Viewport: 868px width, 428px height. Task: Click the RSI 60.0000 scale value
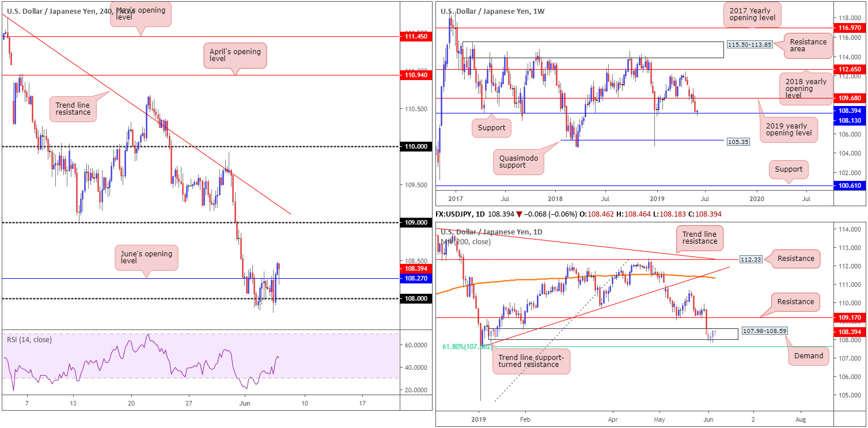[416, 345]
